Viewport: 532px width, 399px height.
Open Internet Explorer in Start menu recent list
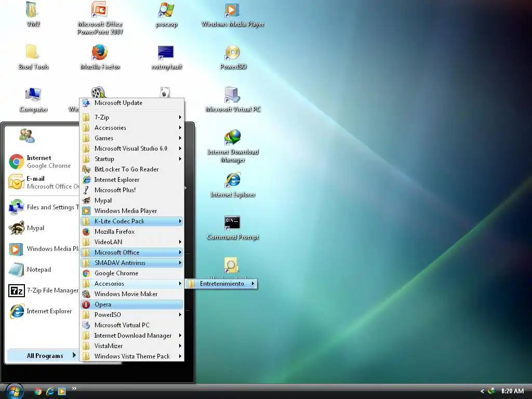tap(44, 311)
